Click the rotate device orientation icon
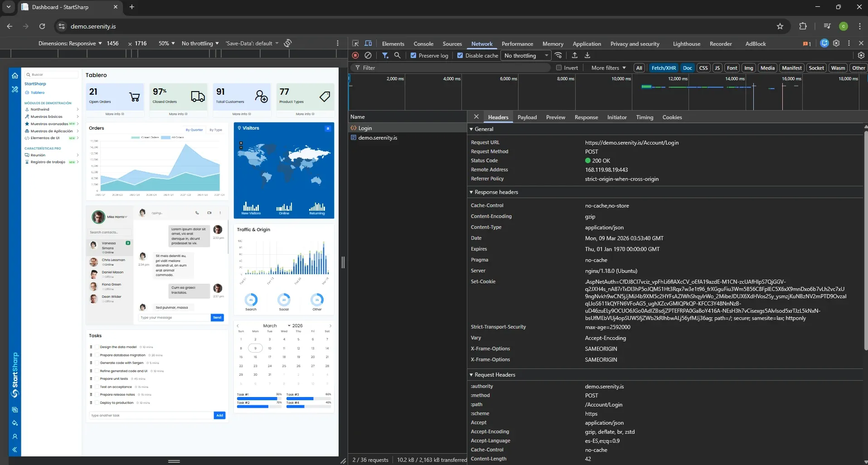Viewport: 868px width, 465px height. click(287, 43)
